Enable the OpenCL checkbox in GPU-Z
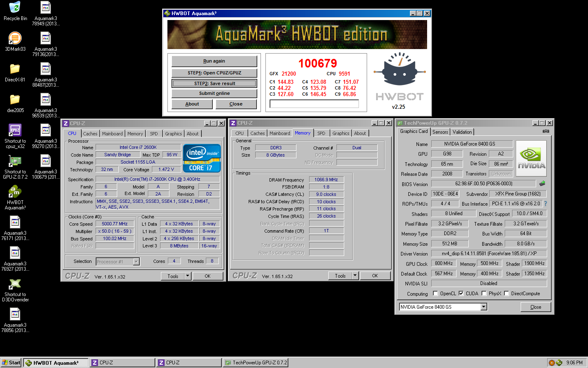The width and height of the screenshot is (588, 368). pos(435,294)
